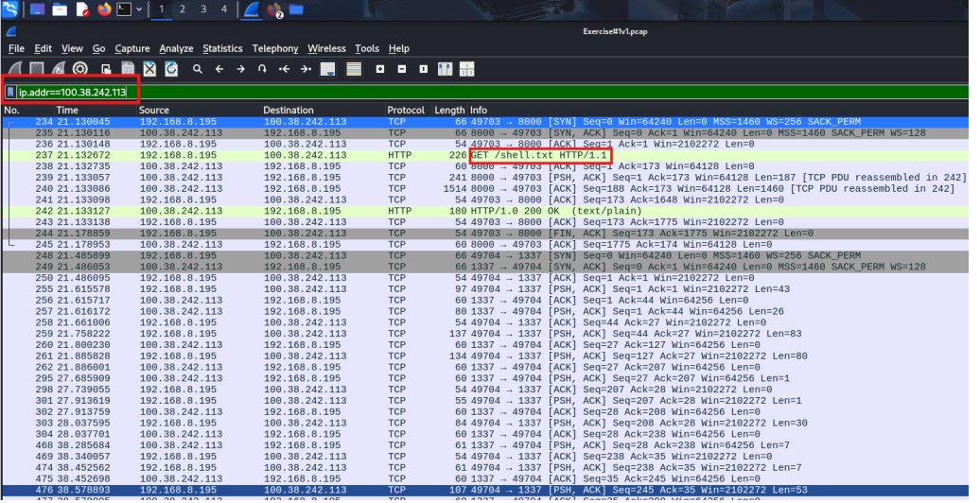Open the File menu

click(x=16, y=48)
